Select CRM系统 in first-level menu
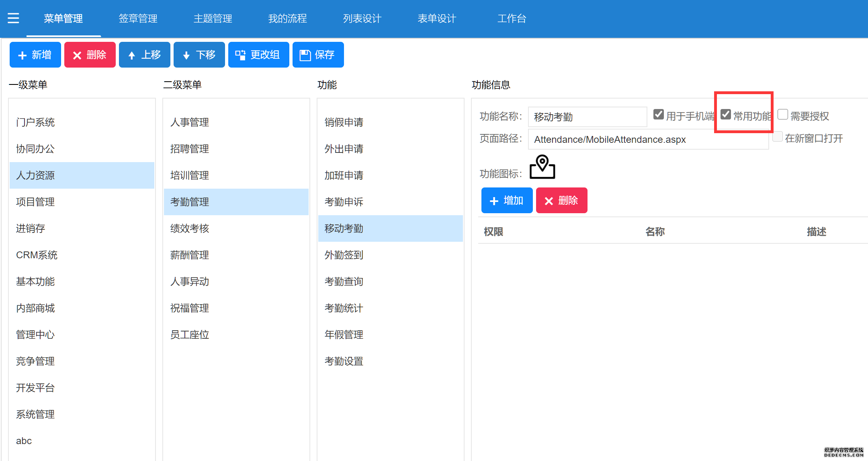 coord(82,255)
